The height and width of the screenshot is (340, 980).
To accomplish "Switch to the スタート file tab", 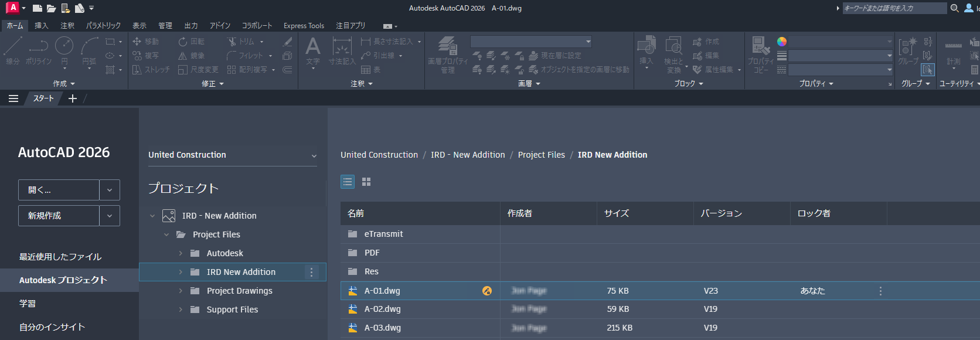I will pos(43,98).
